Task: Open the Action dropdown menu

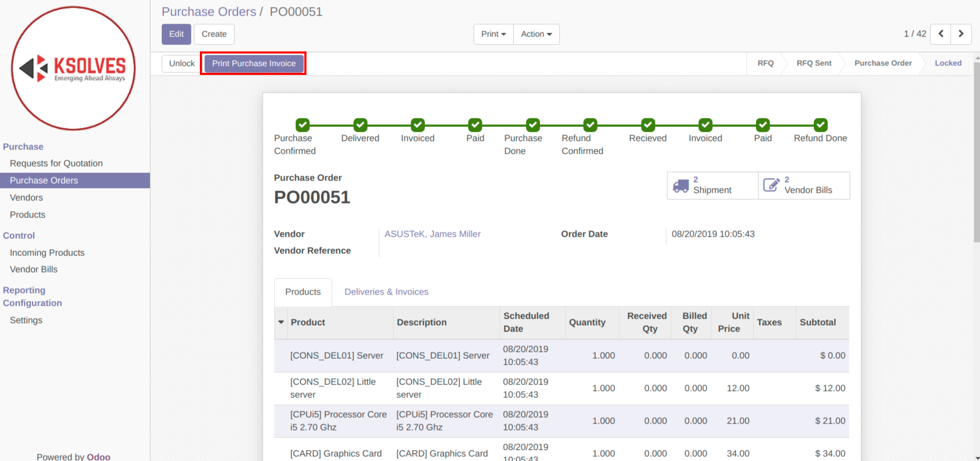Action: coord(536,34)
